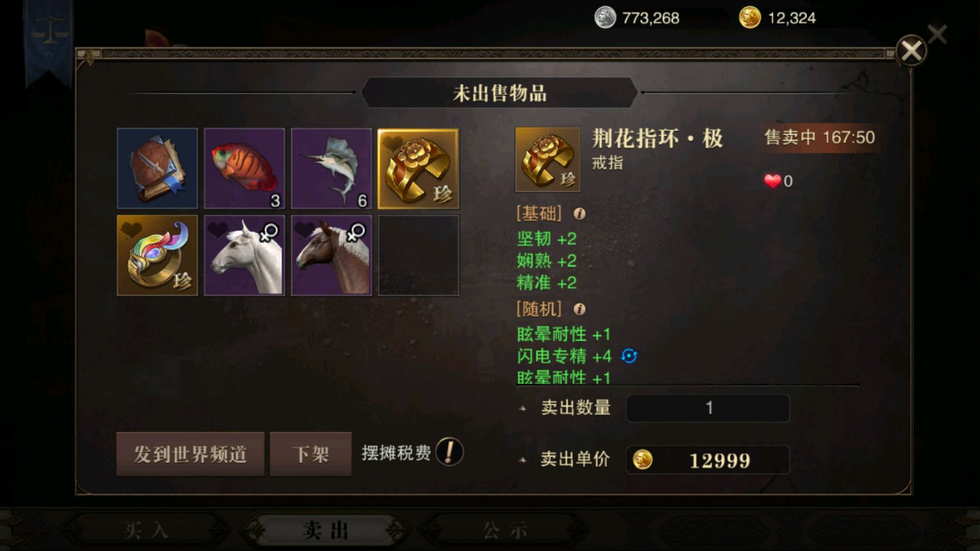The image size is (980, 551).
Task: Select the brown horse item
Action: [x=331, y=255]
